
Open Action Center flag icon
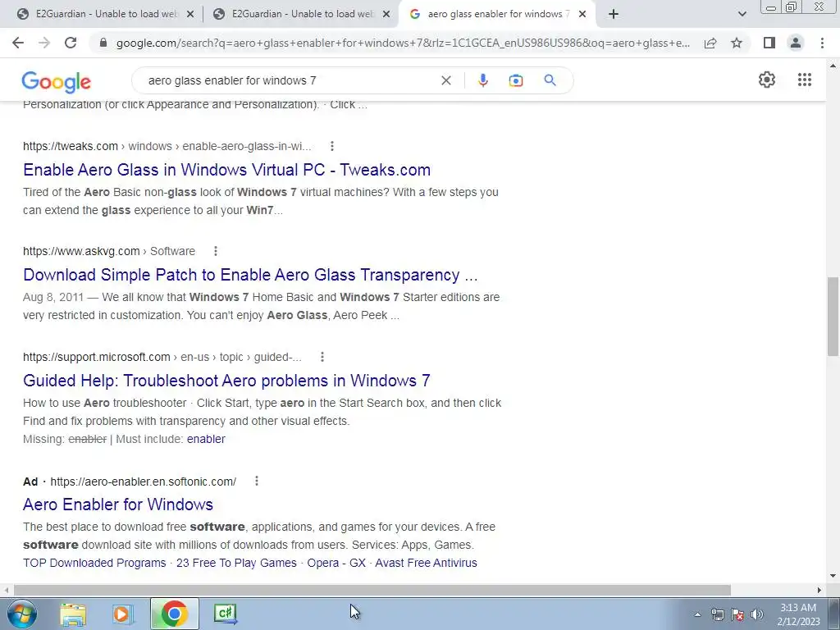coord(737,614)
